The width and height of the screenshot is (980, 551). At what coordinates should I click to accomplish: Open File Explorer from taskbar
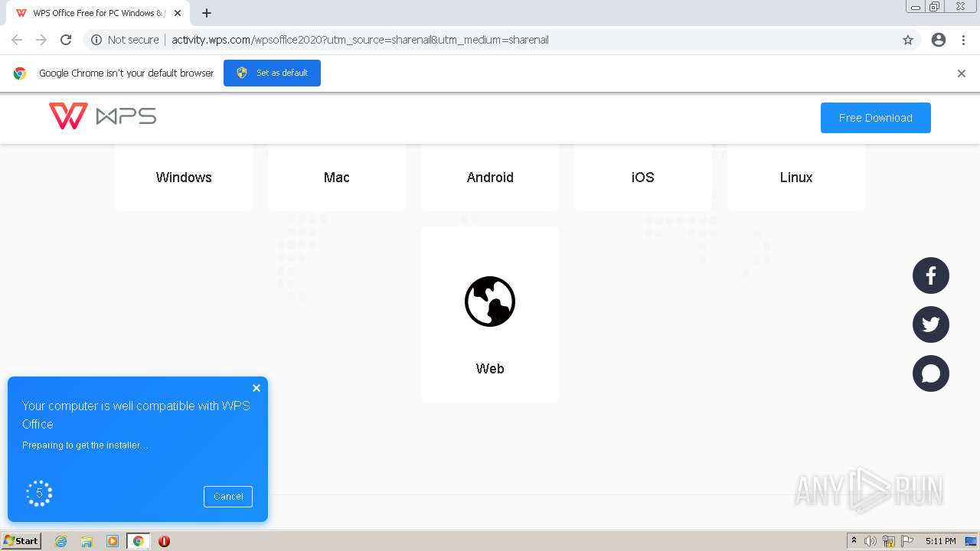point(87,541)
